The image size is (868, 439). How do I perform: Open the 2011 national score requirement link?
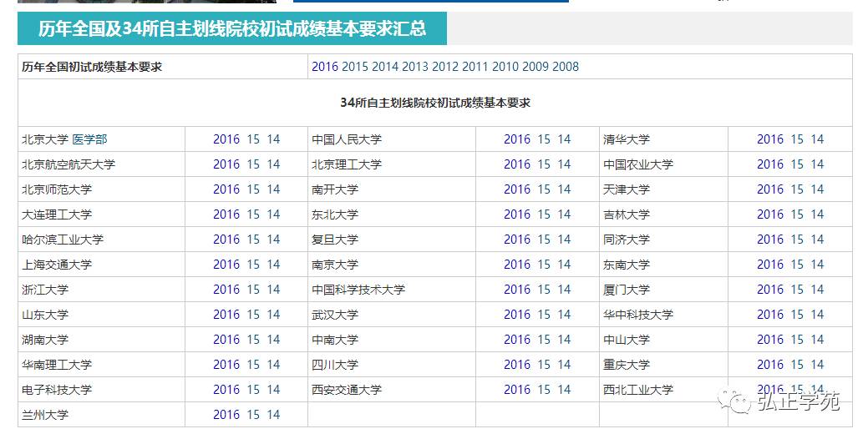point(475,67)
